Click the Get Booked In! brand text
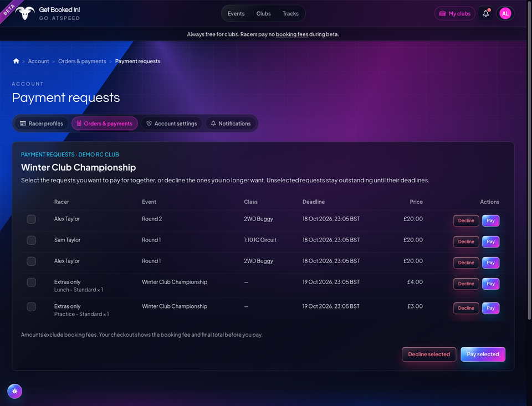The image size is (532, 406). coord(59,10)
